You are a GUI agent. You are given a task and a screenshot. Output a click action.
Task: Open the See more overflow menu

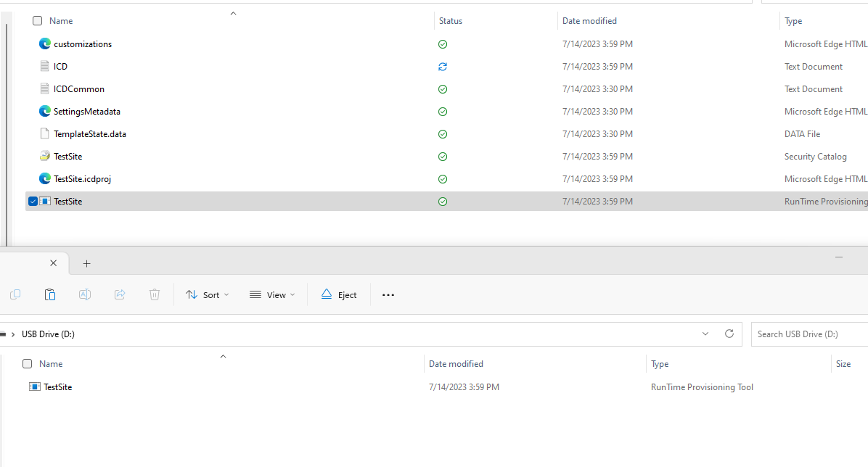tap(388, 294)
